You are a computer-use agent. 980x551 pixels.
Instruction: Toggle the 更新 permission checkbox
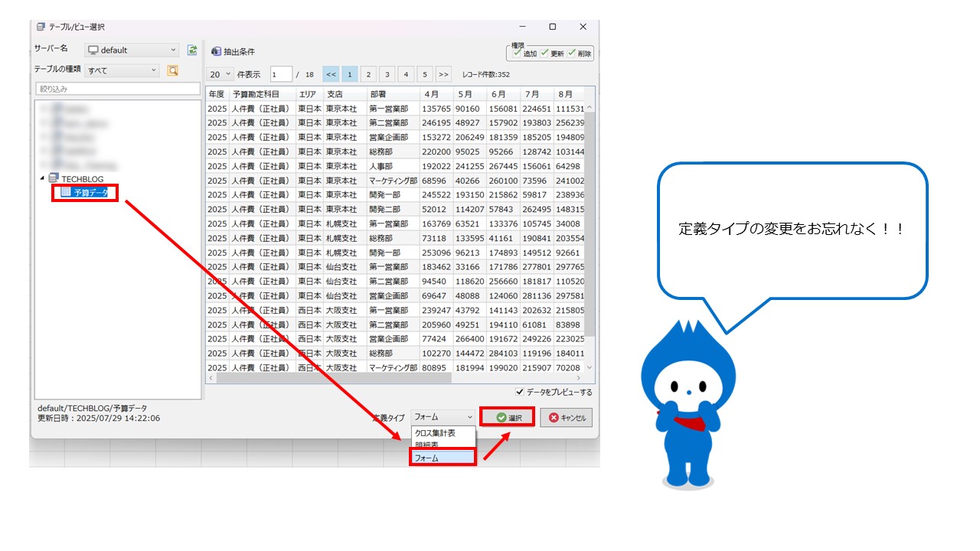pyautogui.click(x=545, y=54)
